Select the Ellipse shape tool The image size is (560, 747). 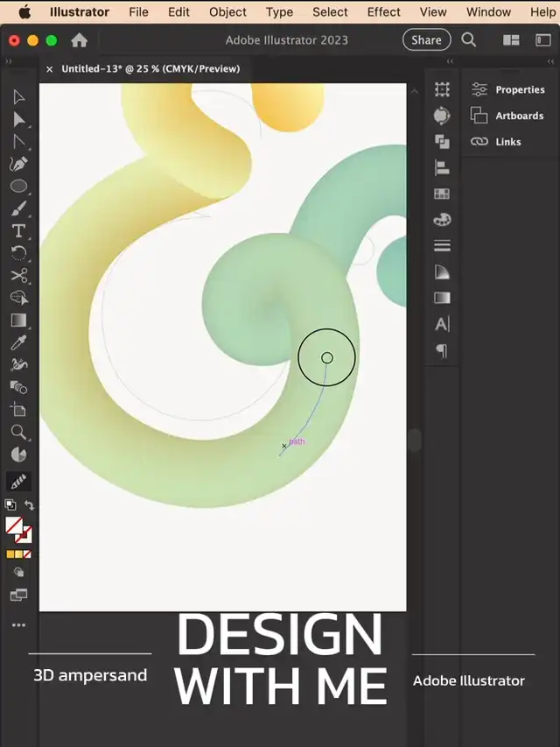pos(18,186)
